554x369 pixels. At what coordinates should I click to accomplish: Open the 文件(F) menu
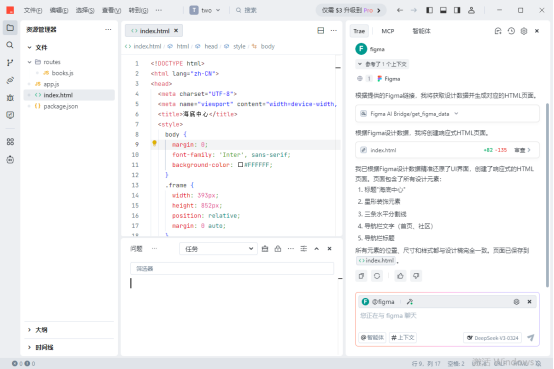(33, 10)
